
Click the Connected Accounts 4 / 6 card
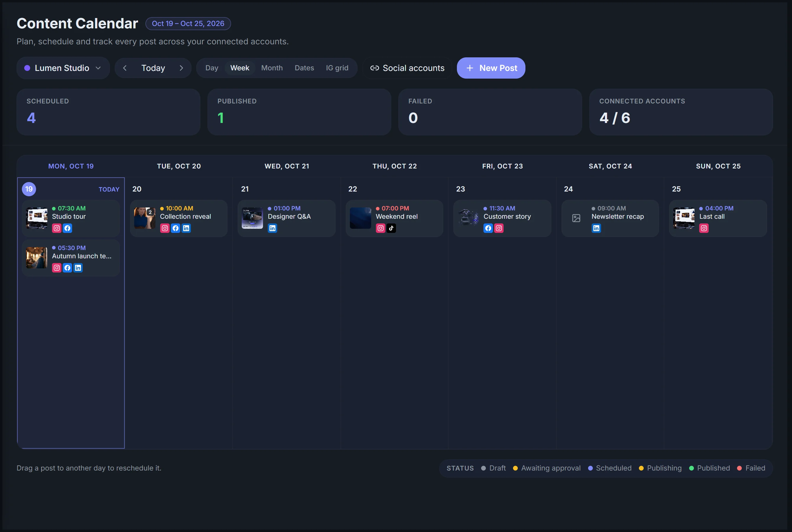(681, 112)
